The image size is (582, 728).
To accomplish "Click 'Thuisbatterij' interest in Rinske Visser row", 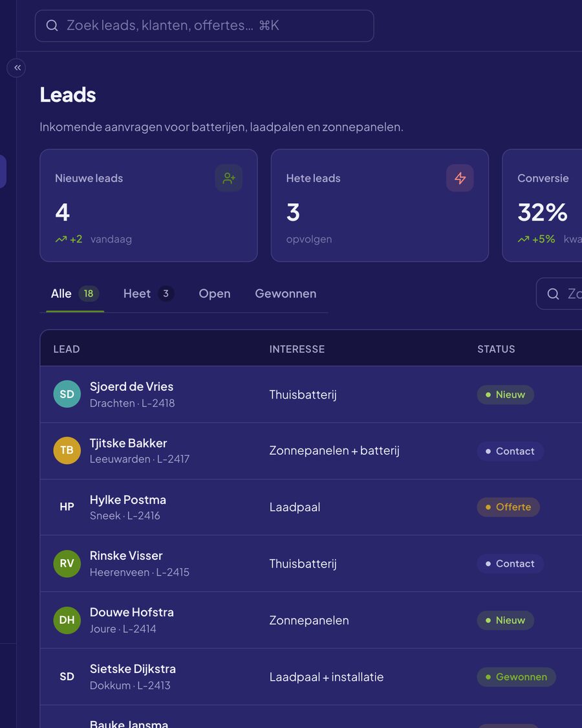I will 303,564.
